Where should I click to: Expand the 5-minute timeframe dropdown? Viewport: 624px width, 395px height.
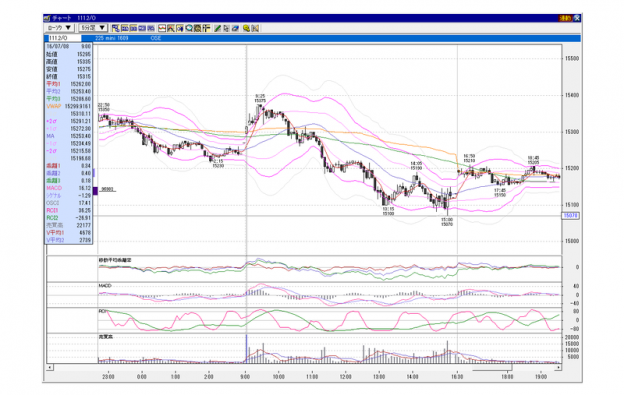(x=93, y=28)
